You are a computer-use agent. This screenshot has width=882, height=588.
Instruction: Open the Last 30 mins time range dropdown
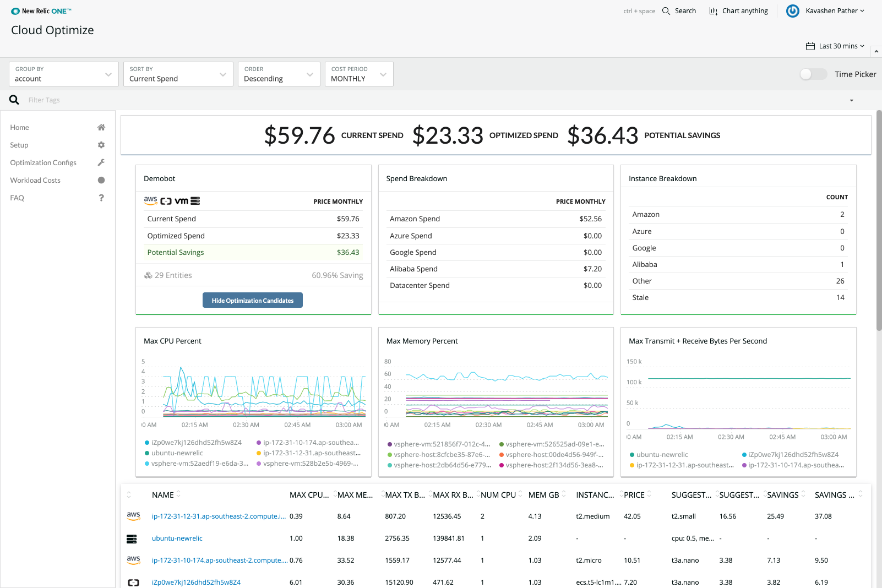(x=835, y=46)
